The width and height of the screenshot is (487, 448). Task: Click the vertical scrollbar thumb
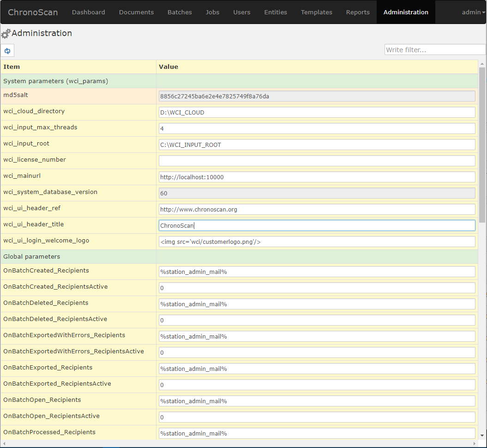[482, 145]
